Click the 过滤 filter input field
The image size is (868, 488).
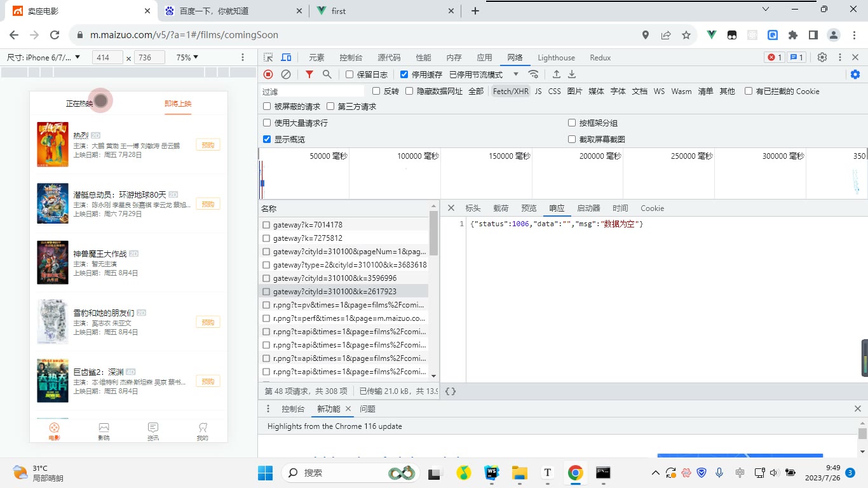(x=313, y=91)
